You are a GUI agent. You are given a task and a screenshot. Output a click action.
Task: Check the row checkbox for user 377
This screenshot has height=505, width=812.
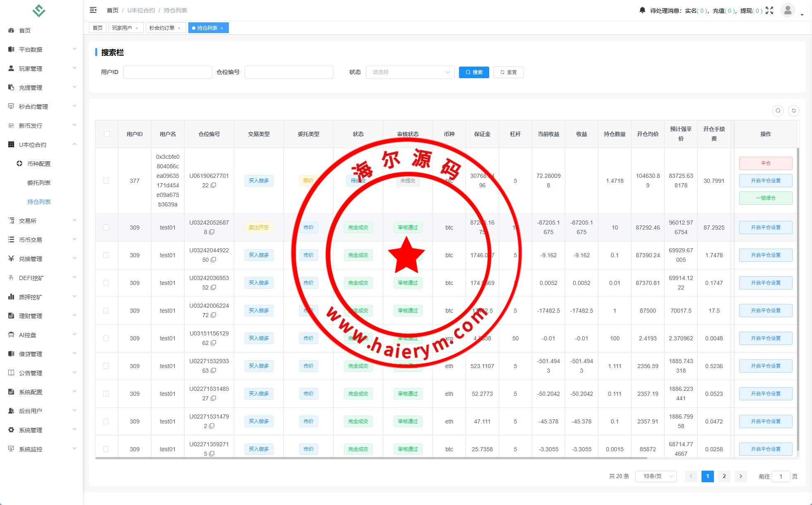pos(106,181)
